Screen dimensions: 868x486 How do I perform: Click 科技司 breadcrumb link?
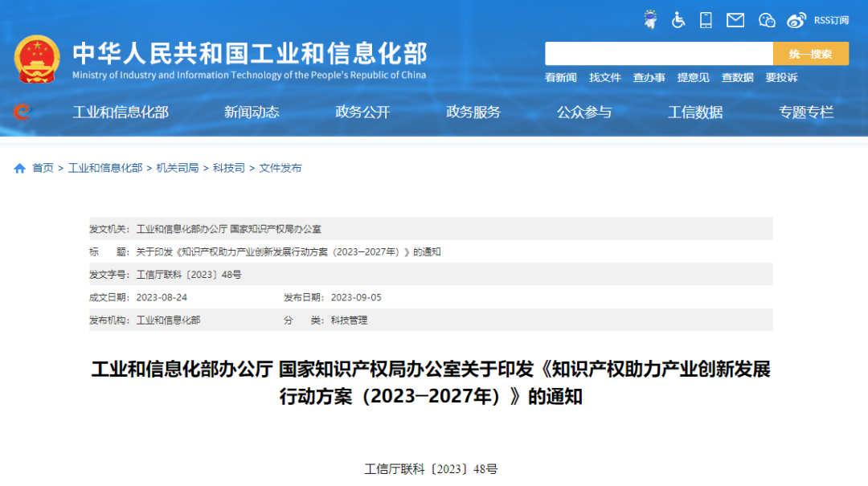click(228, 168)
